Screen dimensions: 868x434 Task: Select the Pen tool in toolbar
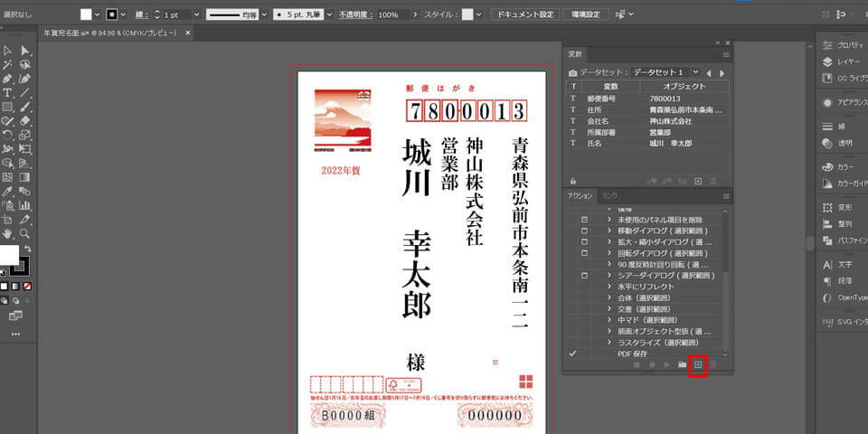coord(7,79)
